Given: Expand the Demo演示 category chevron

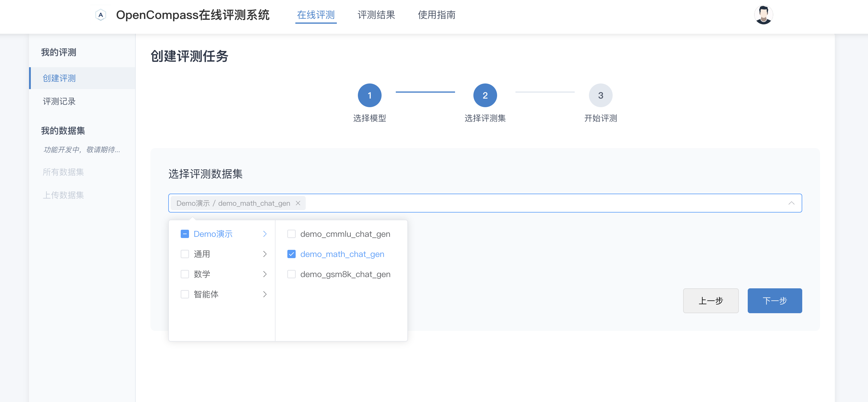Looking at the screenshot, I should coord(265,234).
